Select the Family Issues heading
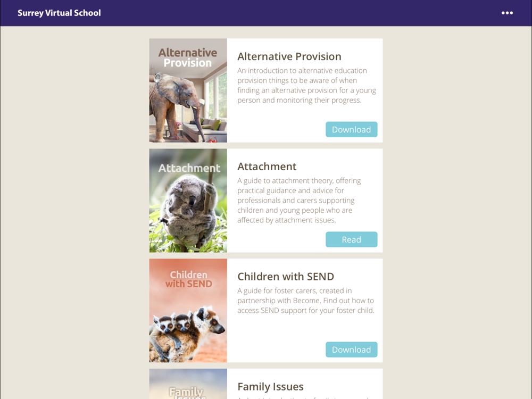Image resolution: width=532 pixels, height=399 pixels. pyautogui.click(x=270, y=386)
